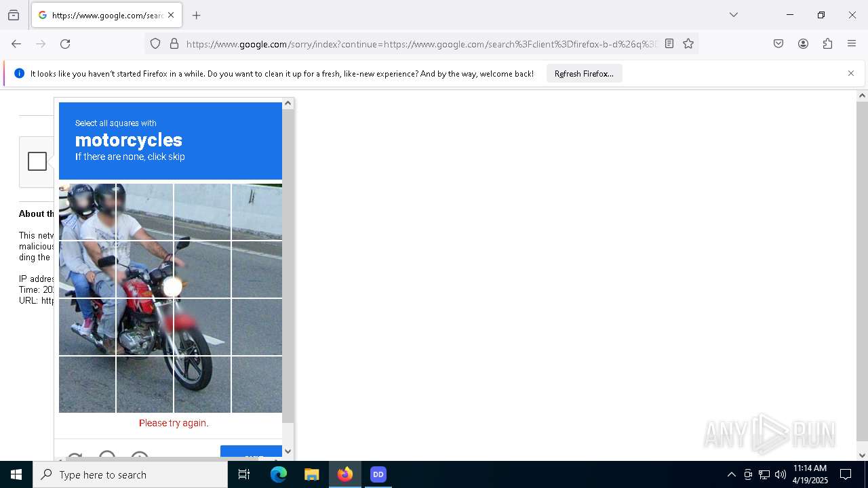
Task: Click captcha frame vertical scrollbar
Action: tap(288, 264)
